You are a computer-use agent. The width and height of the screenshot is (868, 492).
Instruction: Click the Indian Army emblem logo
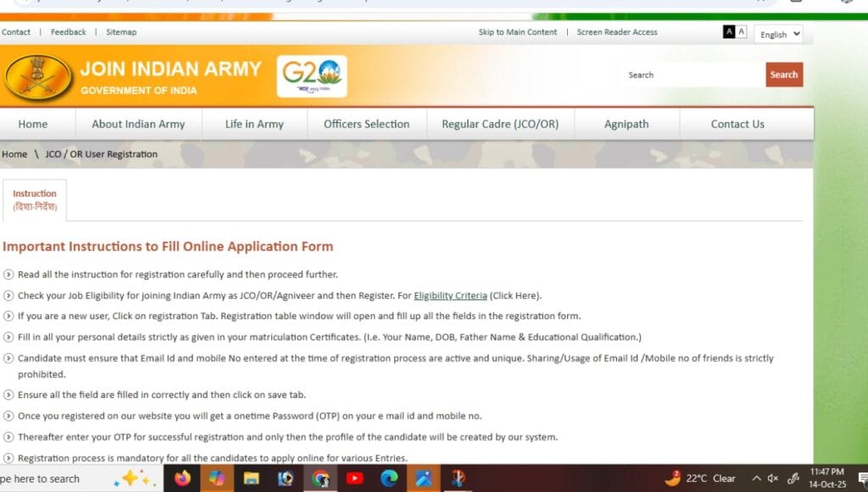point(38,76)
